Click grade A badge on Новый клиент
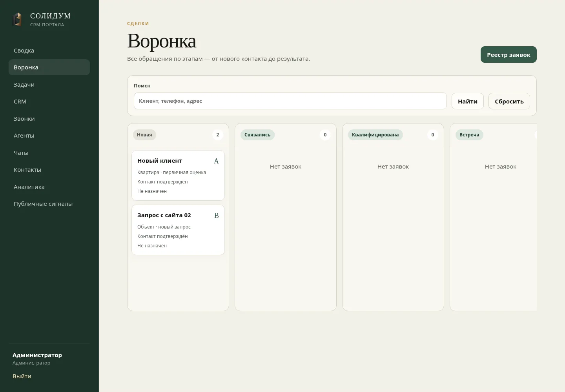The width and height of the screenshot is (565, 392). click(x=216, y=161)
